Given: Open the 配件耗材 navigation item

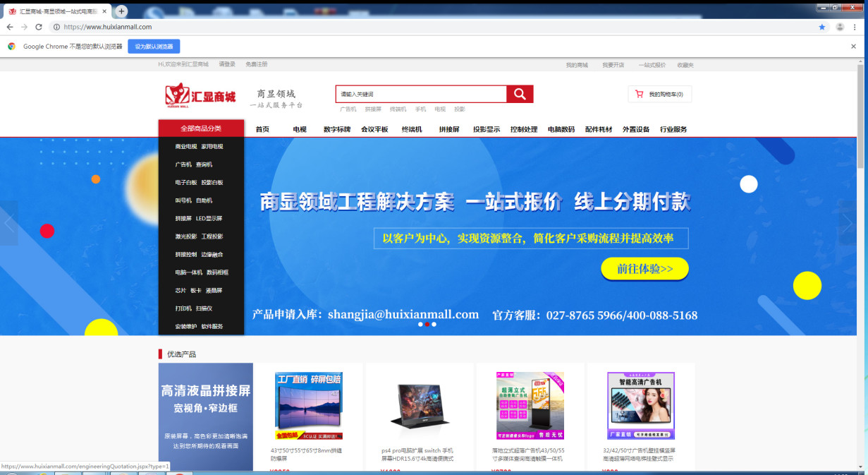Looking at the screenshot, I should click(x=599, y=129).
